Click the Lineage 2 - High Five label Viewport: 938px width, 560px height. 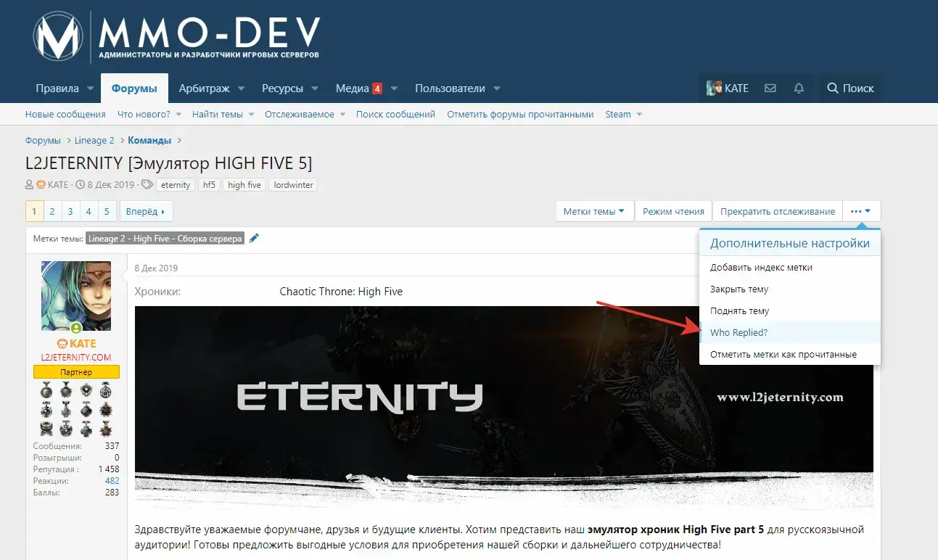coord(165,239)
